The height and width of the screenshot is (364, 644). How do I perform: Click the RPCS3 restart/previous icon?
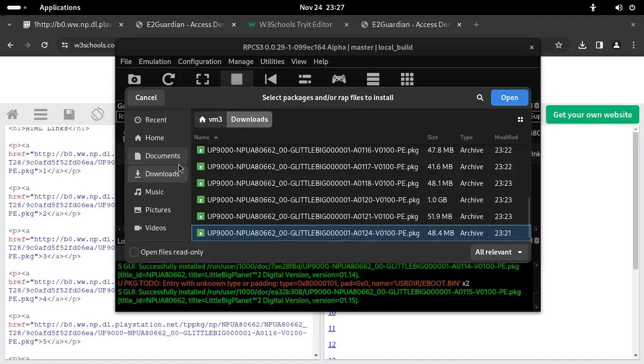[x=271, y=79]
